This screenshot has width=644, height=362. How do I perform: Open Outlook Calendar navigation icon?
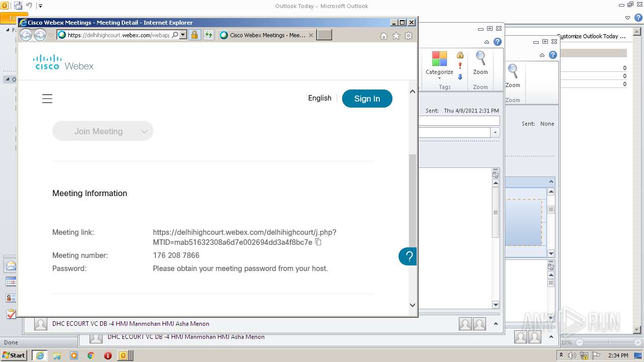tap(11, 282)
